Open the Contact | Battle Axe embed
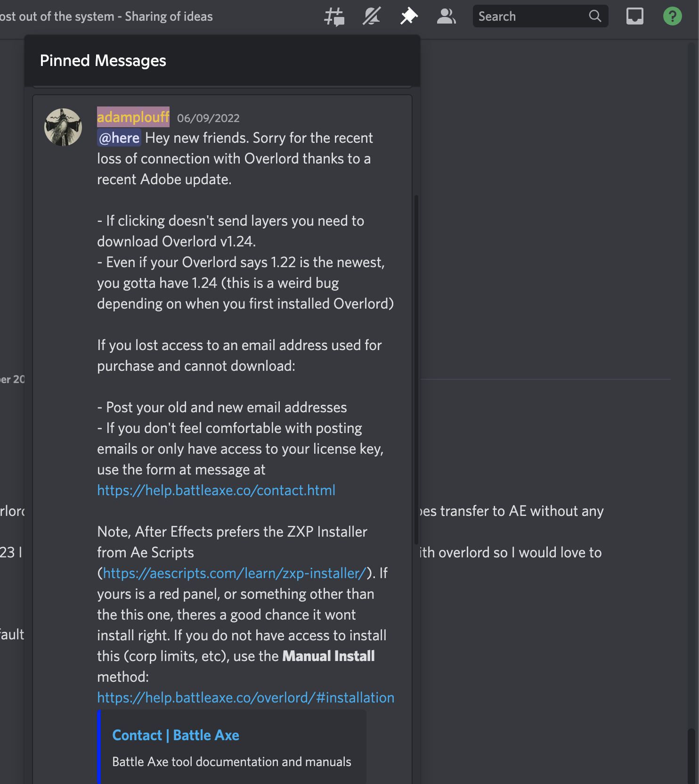 (x=175, y=735)
